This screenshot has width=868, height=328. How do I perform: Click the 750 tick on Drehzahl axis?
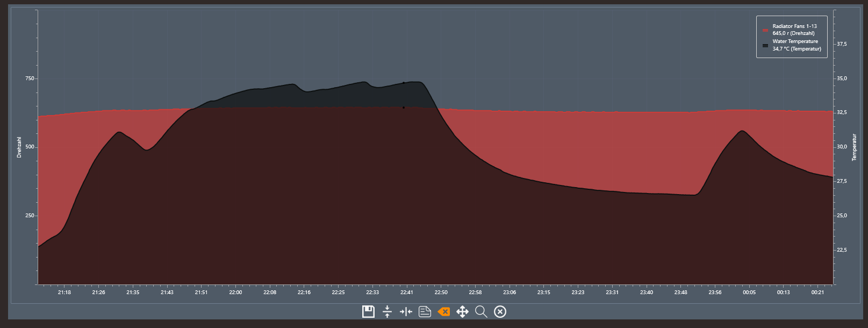click(x=30, y=79)
